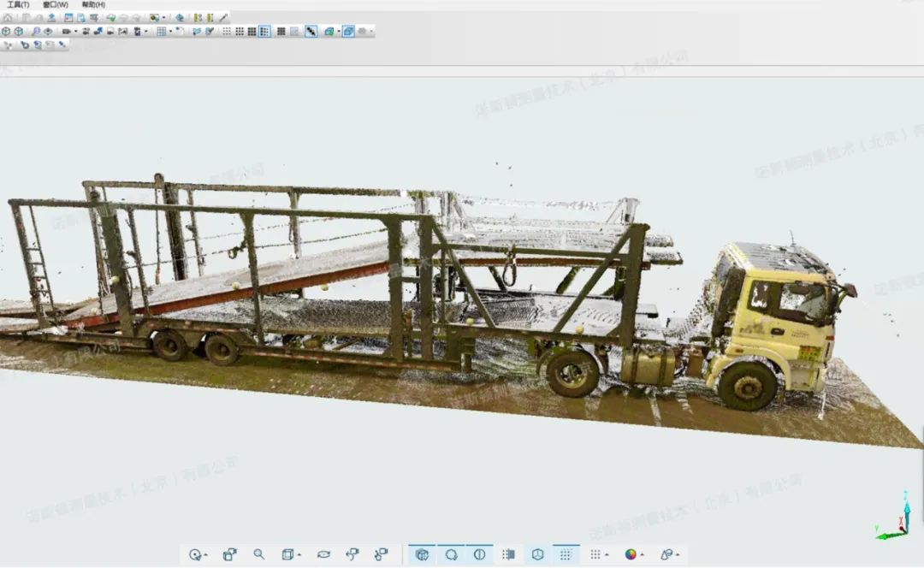Click the cube view icon in bottom toolbar
Image resolution: width=924 pixels, height=568 pixels.
coord(287,554)
